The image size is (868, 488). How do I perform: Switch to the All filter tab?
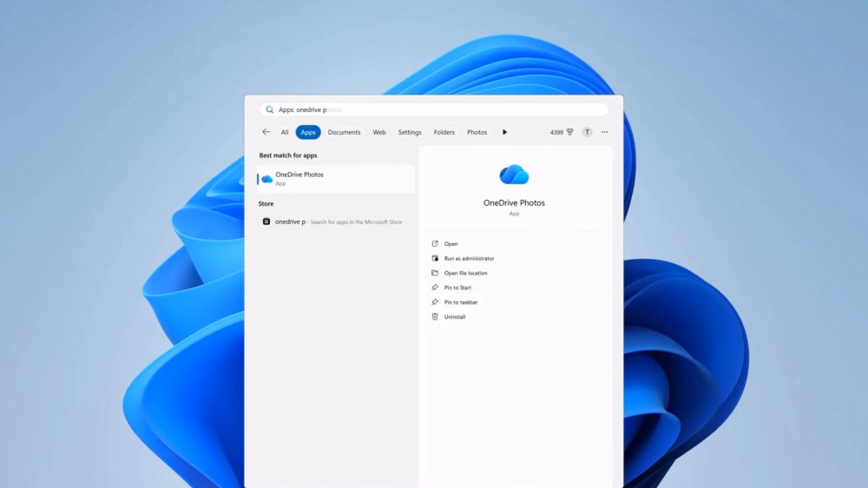point(285,132)
